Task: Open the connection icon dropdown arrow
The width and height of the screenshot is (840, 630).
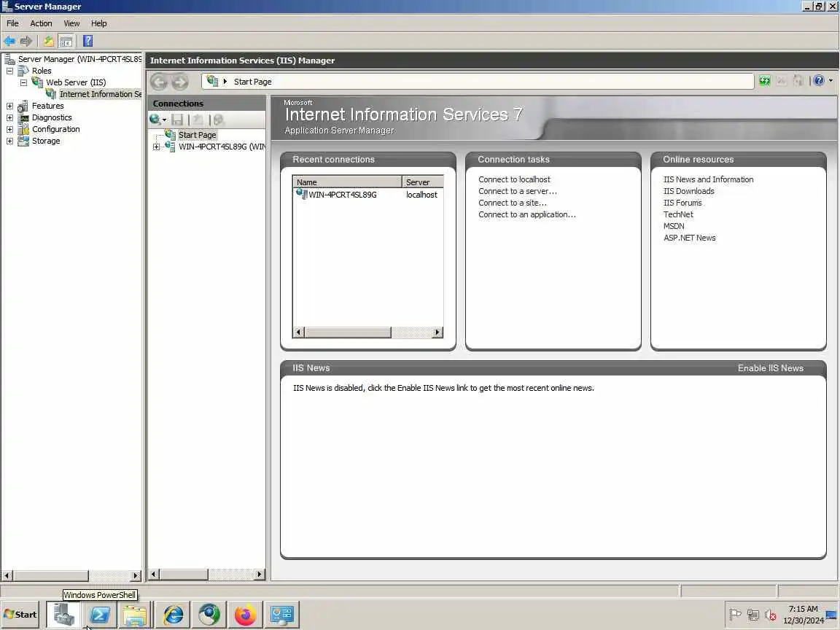Action: pyautogui.click(x=165, y=120)
